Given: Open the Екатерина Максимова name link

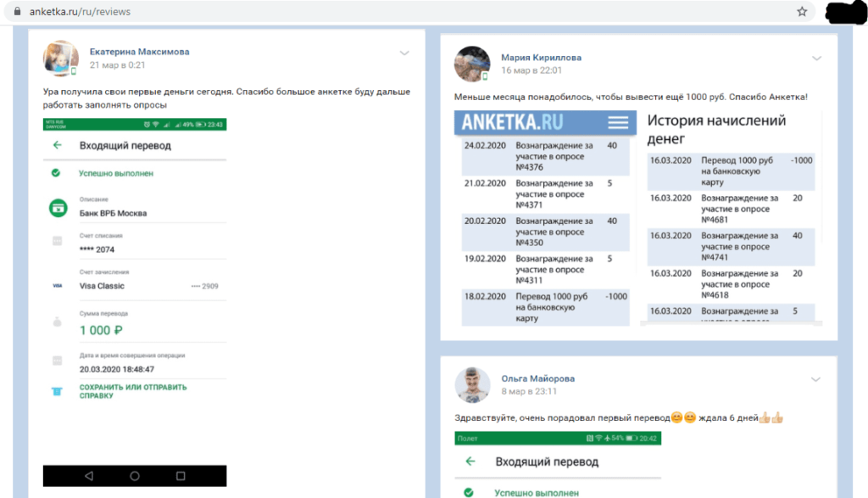Looking at the screenshot, I should click(140, 52).
